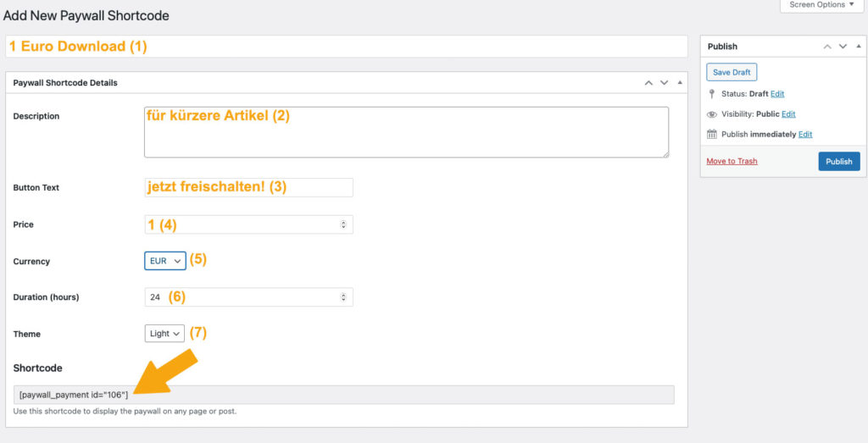Collapse the Paywall Shortcode Details panel
Image resolution: width=868 pixels, height=443 pixels.
pyautogui.click(x=679, y=83)
